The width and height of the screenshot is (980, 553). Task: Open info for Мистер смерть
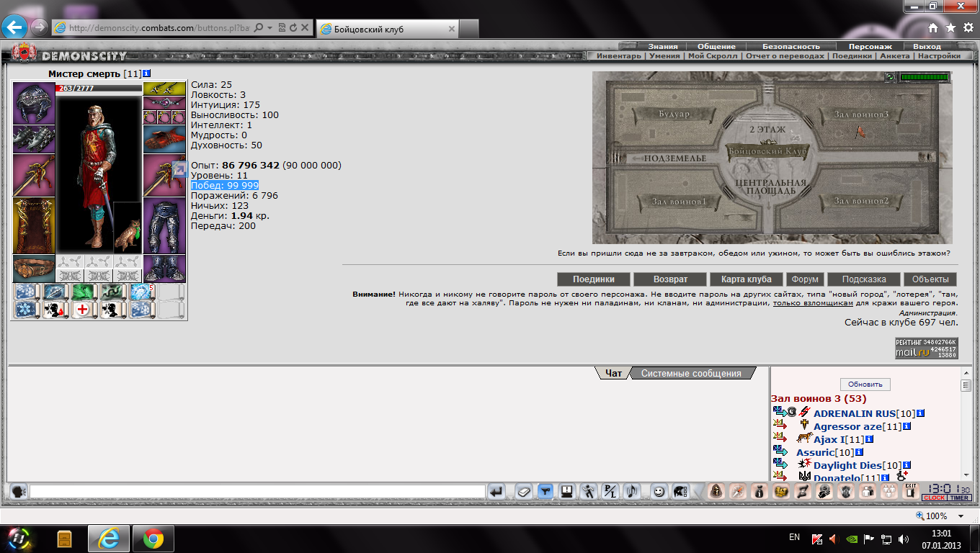[x=147, y=73]
